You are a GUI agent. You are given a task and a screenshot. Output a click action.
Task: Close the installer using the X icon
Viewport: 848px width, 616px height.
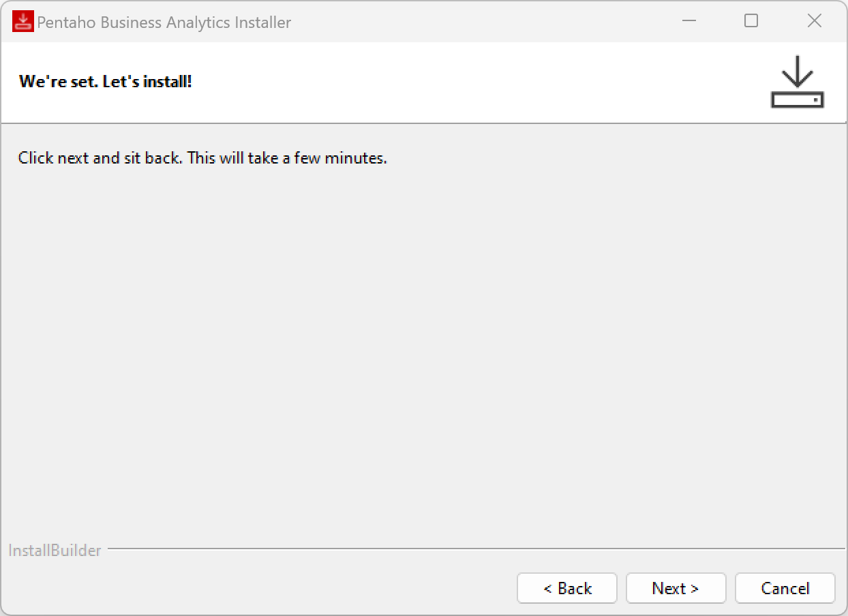(x=814, y=21)
